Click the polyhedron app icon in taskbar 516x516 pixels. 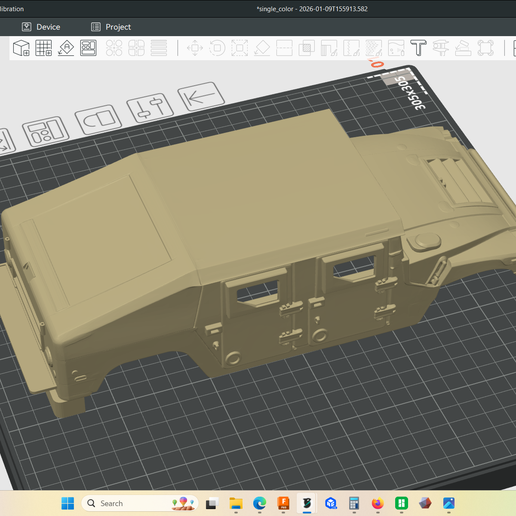pos(425,503)
